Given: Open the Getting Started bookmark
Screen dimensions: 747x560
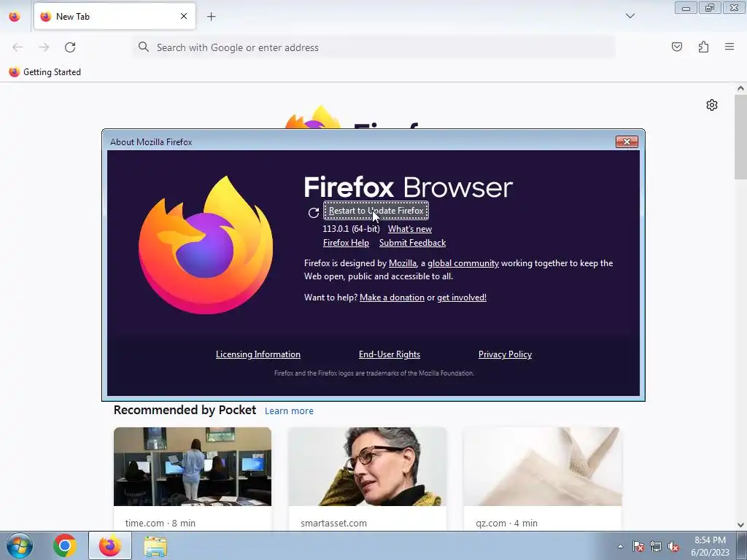Looking at the screenshot, I should pos(45,72).
